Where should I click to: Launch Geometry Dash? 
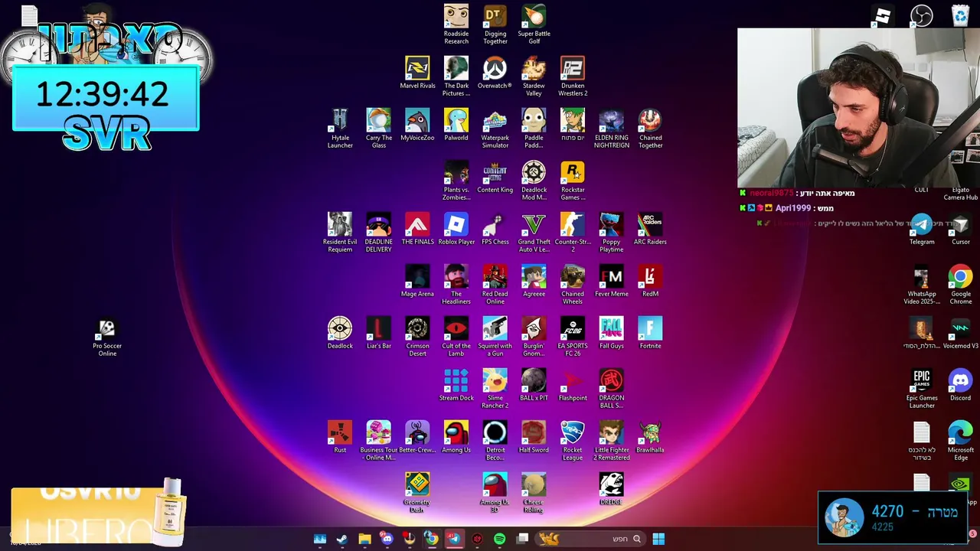pos(417,493)
